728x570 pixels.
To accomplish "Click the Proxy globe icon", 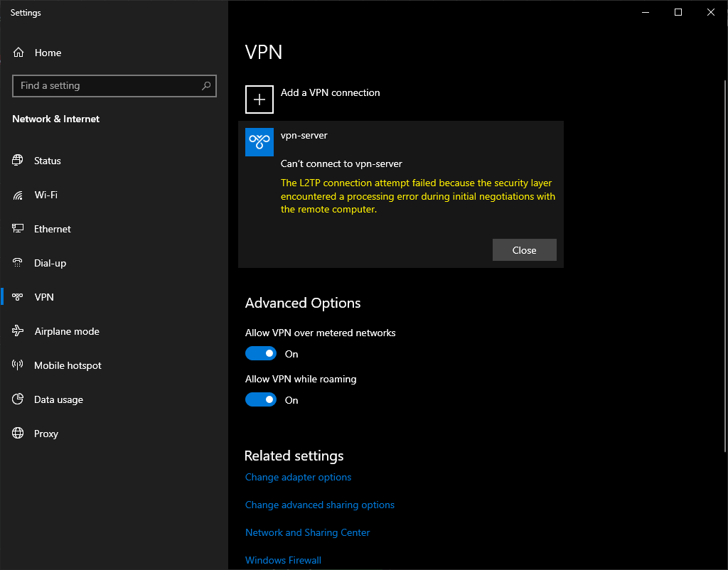I will click(18, 433).
